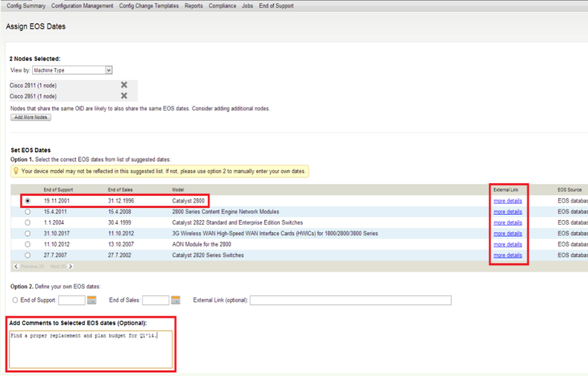Click End of Sales column header
The width and height of the screenshot is (588, 376).
point(120,190)
